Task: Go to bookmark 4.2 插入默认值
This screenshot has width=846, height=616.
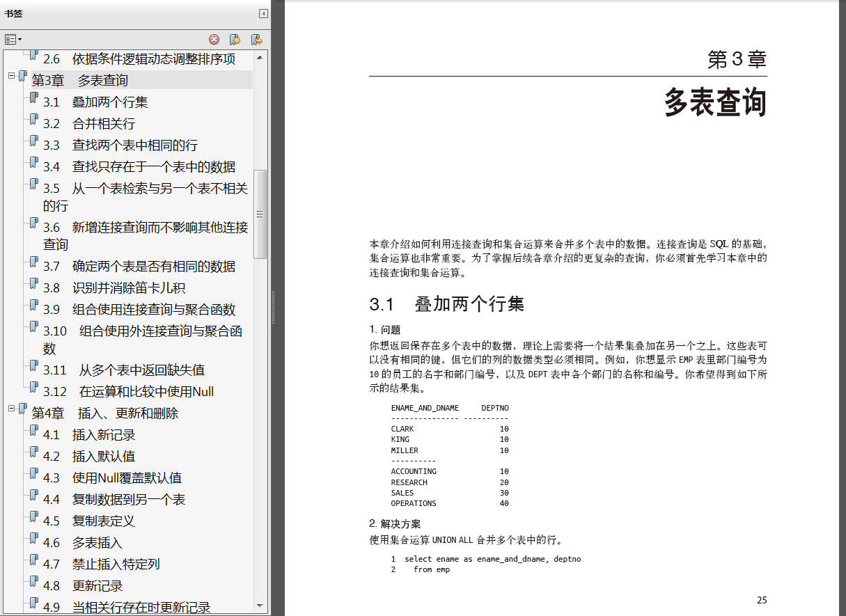Action: (89, 457)
